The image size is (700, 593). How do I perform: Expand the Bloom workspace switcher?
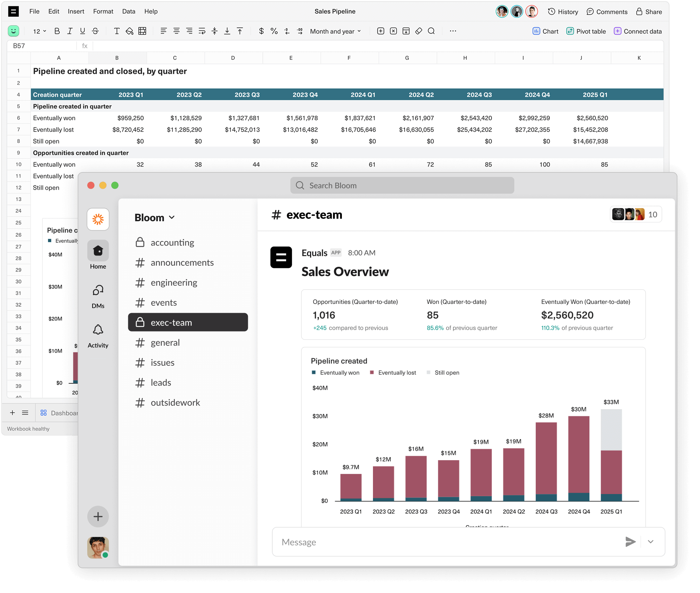point(154,217)
